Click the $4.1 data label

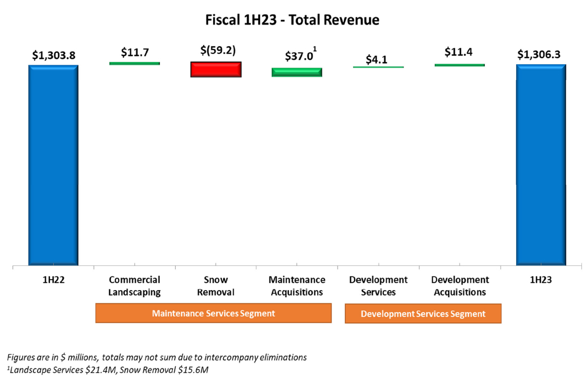click(x=377, y=59)
